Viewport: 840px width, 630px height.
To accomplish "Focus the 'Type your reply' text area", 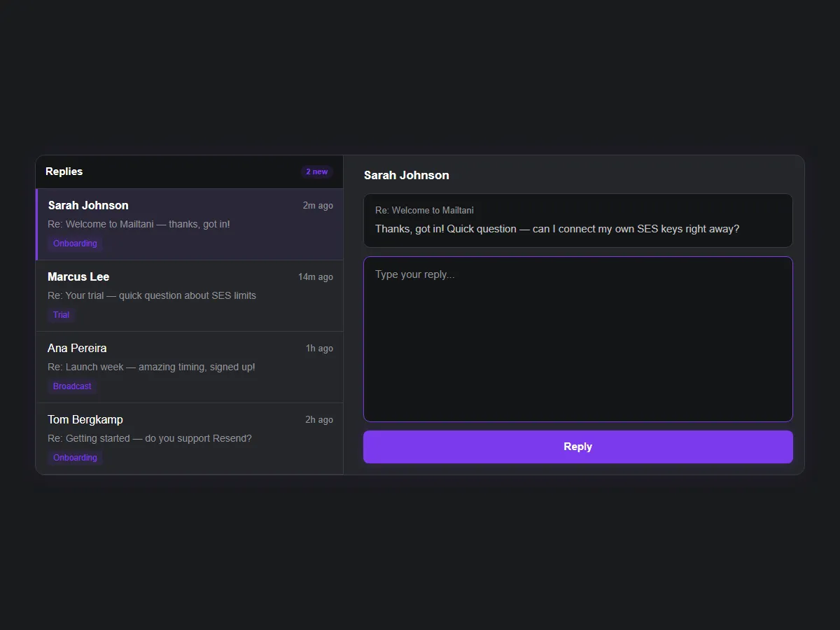I will point(577,339).
